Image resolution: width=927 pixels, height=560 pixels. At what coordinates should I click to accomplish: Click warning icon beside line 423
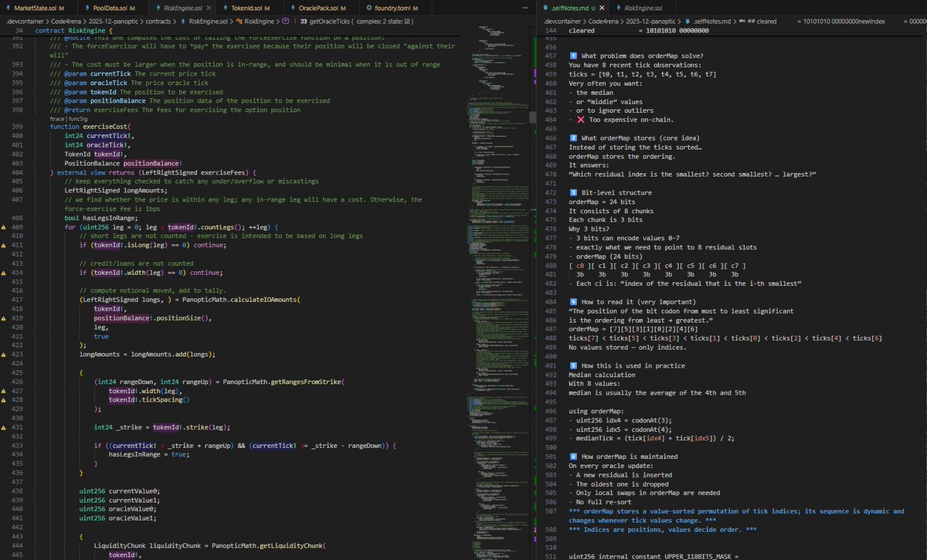[4, 355]
